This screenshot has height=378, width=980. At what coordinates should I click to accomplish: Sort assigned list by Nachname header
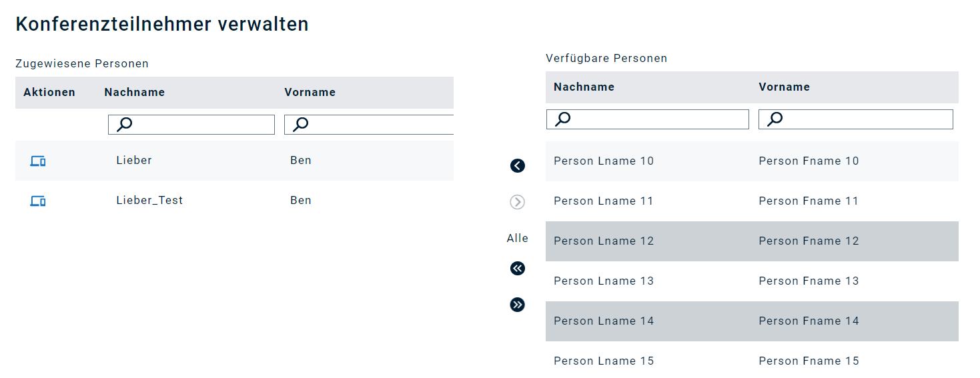[x=134, y=92]
